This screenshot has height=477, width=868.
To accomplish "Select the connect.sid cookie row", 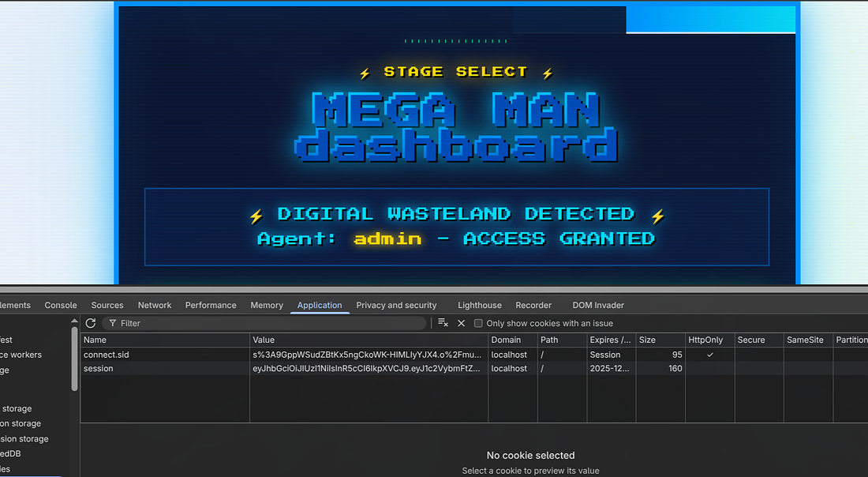I will click(x=474, y=355).
